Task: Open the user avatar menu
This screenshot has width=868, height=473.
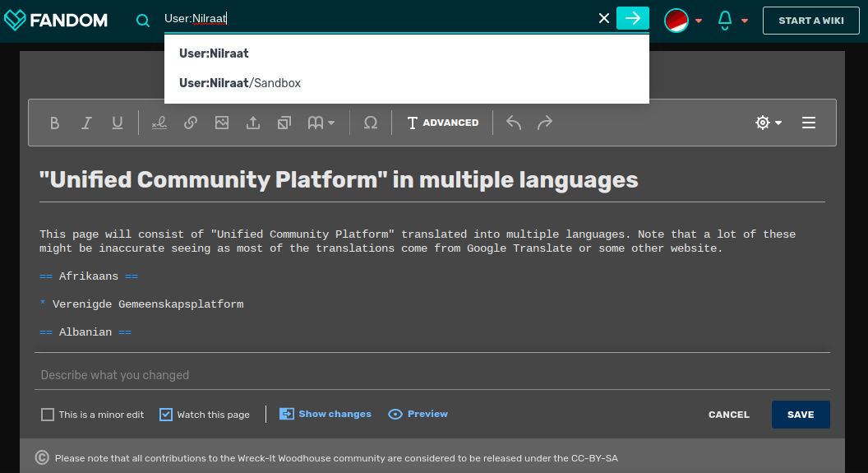Action: [x=676, y=21]
